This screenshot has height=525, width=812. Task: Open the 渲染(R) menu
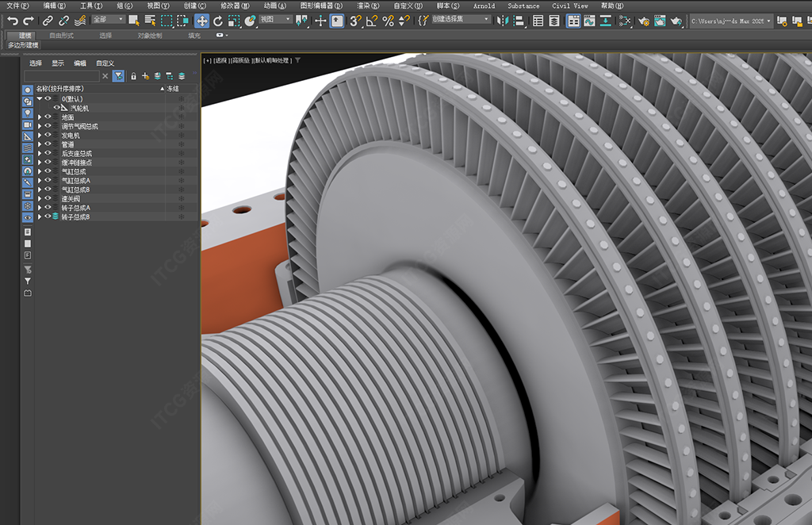click(368, 6)
